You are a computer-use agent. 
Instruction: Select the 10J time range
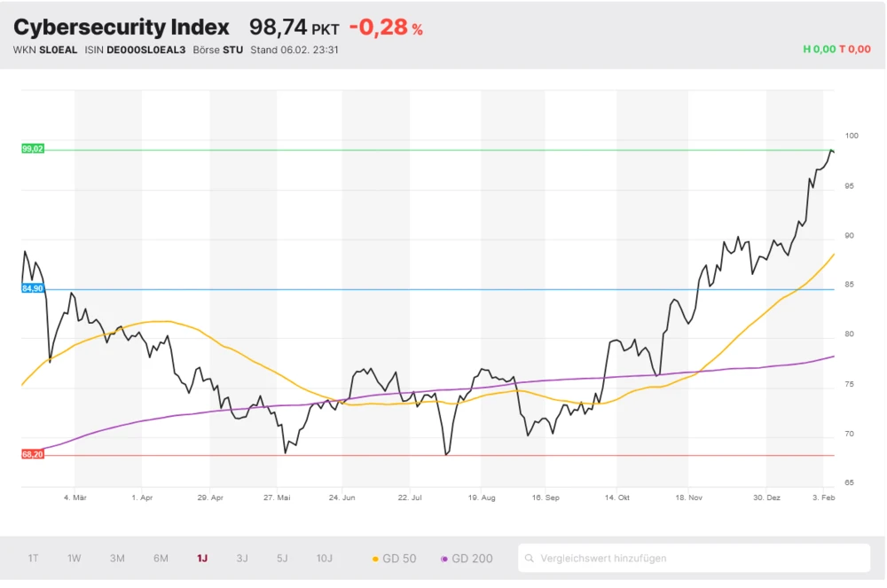point(325,559)
